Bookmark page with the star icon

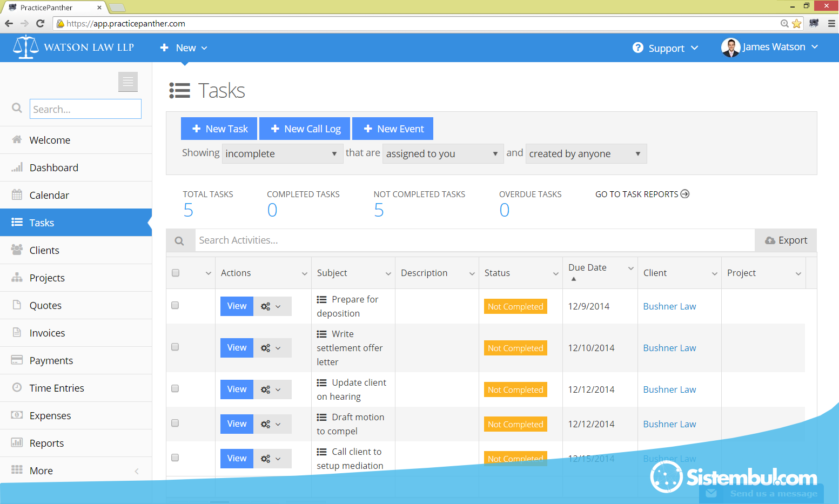pyautogui.click(x=796, y=23)
